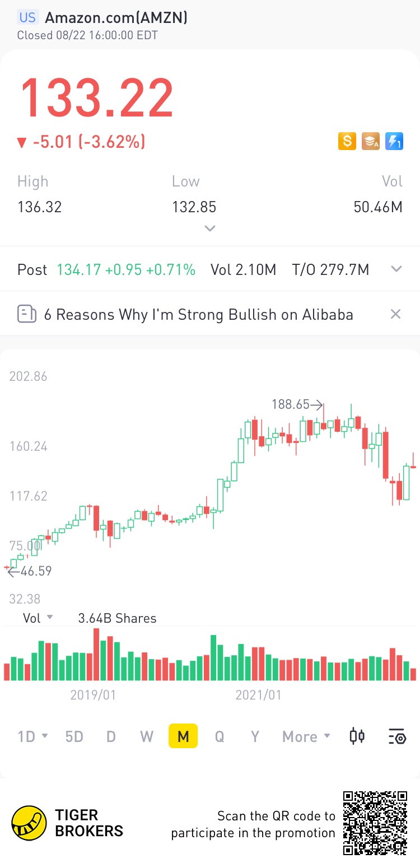420x868 pixels.
Task: Switch to the W weekly tab
Action: pos(147,736)
